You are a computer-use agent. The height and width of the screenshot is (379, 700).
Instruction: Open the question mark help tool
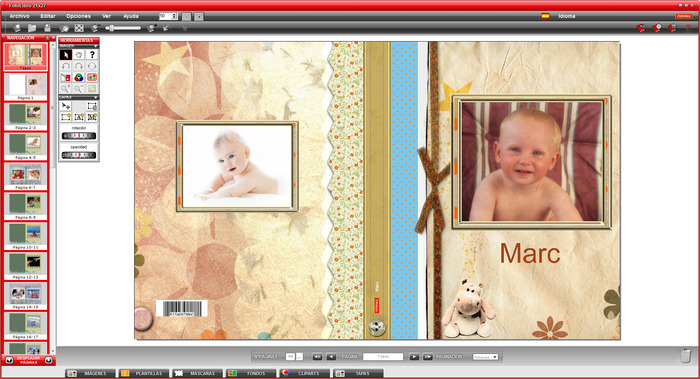tap(92, 55)
